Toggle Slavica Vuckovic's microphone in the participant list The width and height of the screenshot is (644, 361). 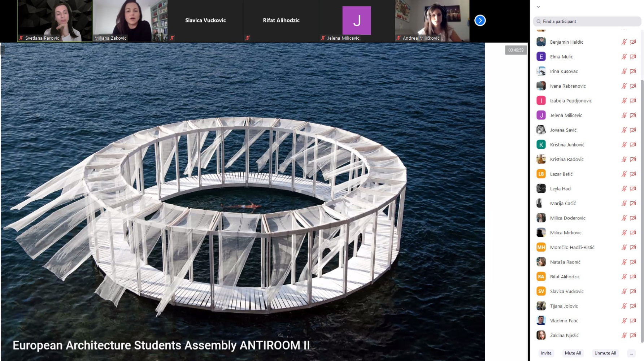[624, 291]
